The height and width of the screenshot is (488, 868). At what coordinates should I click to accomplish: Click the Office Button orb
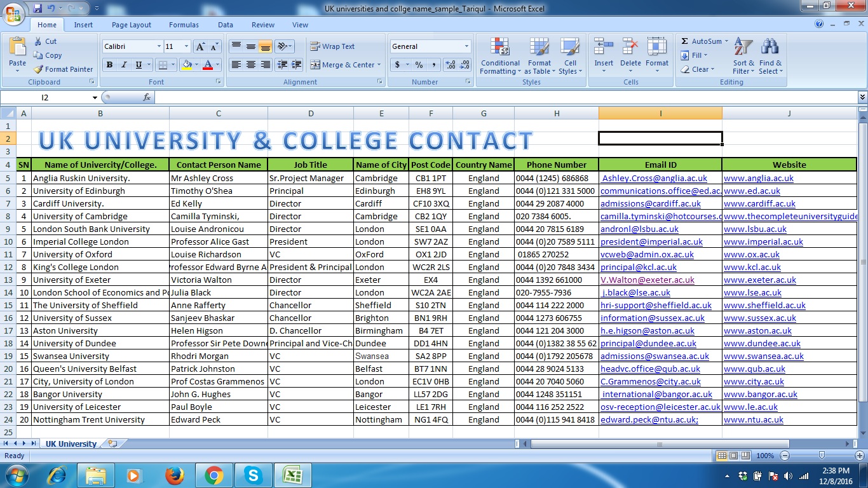[x=13, y=13]
